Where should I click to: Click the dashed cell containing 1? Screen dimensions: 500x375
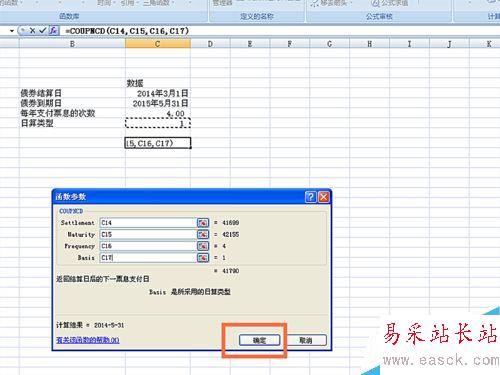(158, 123)
